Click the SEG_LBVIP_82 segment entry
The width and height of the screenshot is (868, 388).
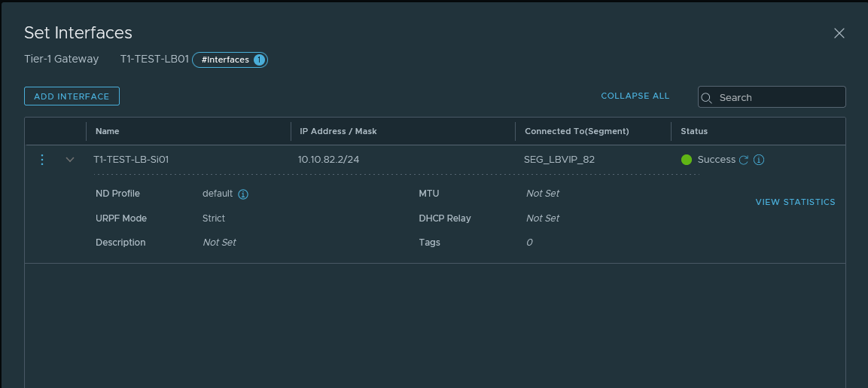[559, 160]
